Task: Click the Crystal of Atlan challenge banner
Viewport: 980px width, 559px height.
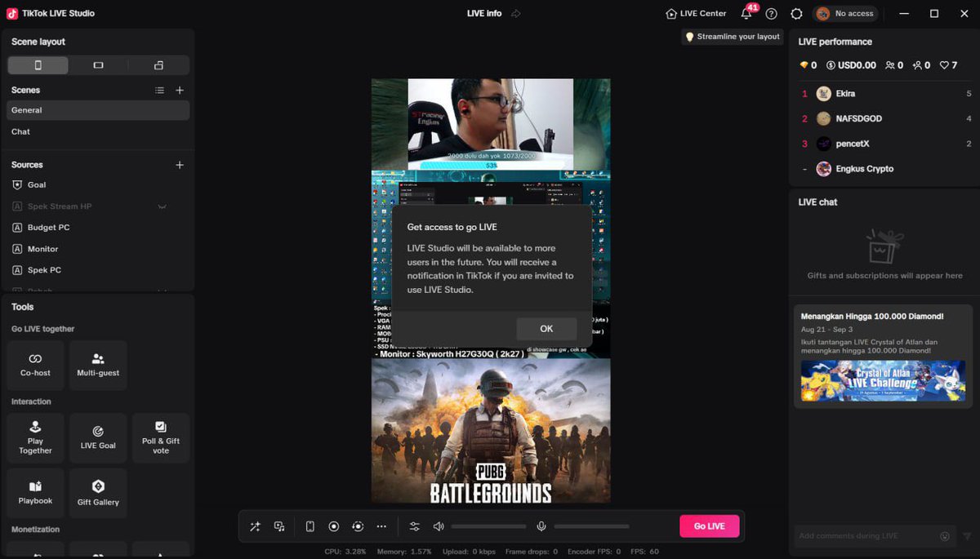Action: point(883,381)
